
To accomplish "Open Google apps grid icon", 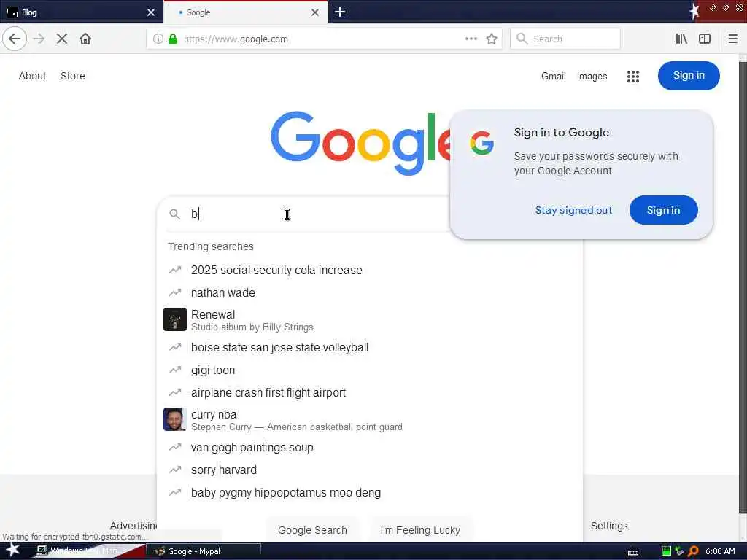I will coord(632,76).
